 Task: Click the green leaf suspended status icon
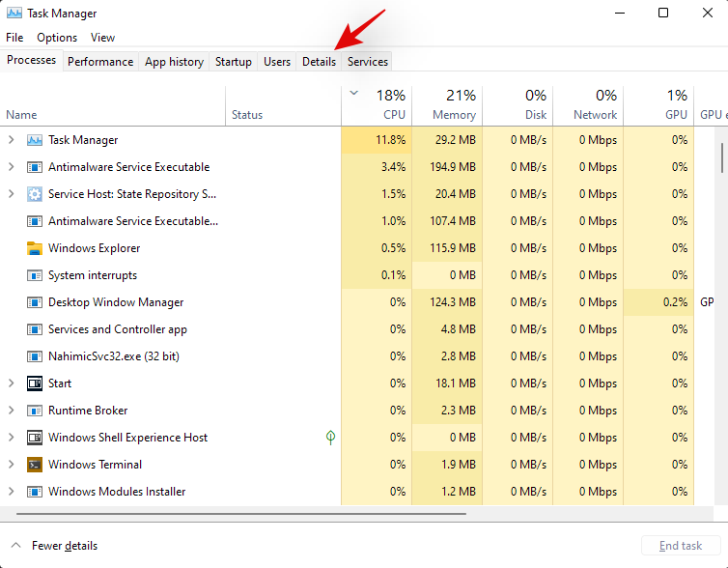330,438
